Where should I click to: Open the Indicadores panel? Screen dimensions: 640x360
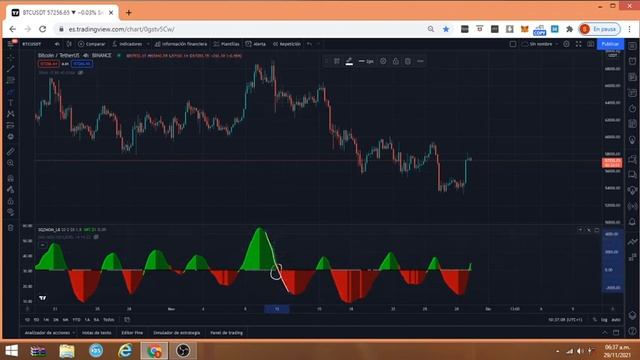click(x=127, y=44)
